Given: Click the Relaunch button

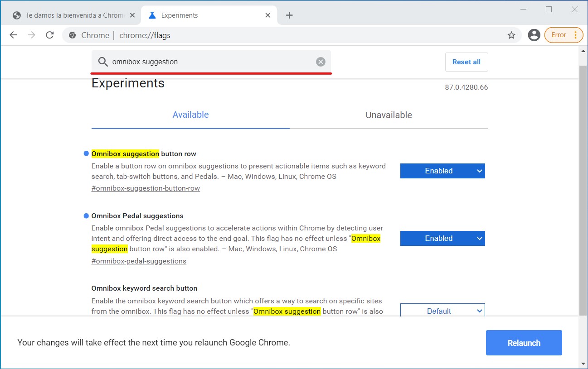Looking at the screenshot, I should tap(524, 343).
